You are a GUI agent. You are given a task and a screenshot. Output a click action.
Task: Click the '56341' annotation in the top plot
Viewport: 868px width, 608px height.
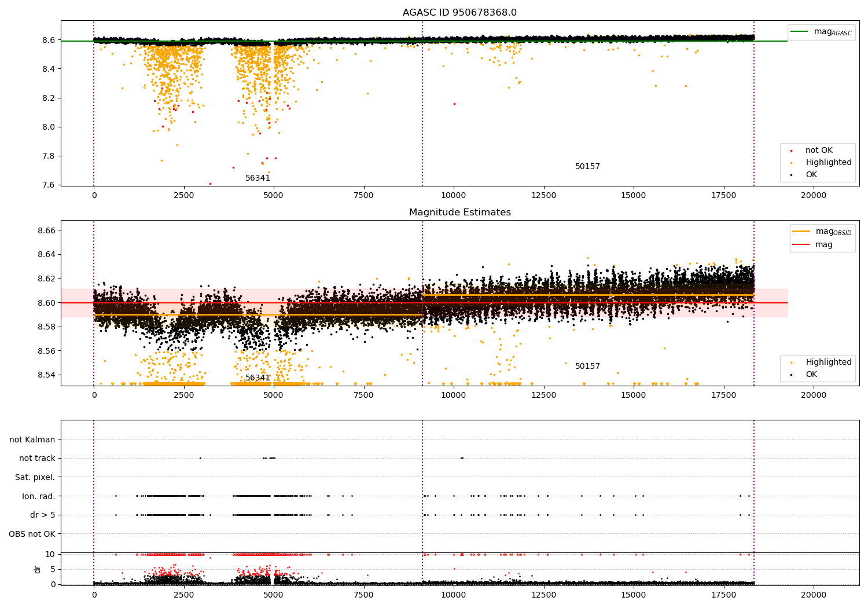(x=258, y=178)
